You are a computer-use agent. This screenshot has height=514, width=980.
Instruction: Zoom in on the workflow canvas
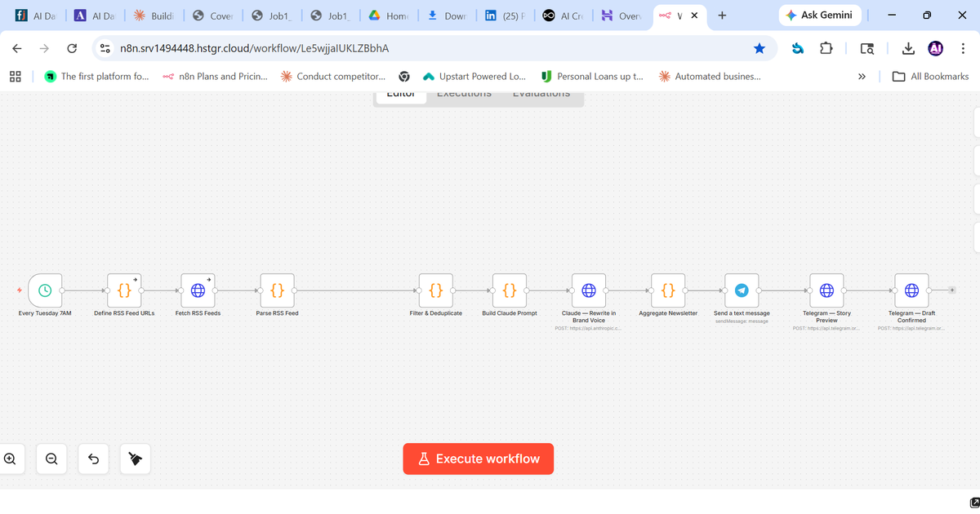(10, 459)
